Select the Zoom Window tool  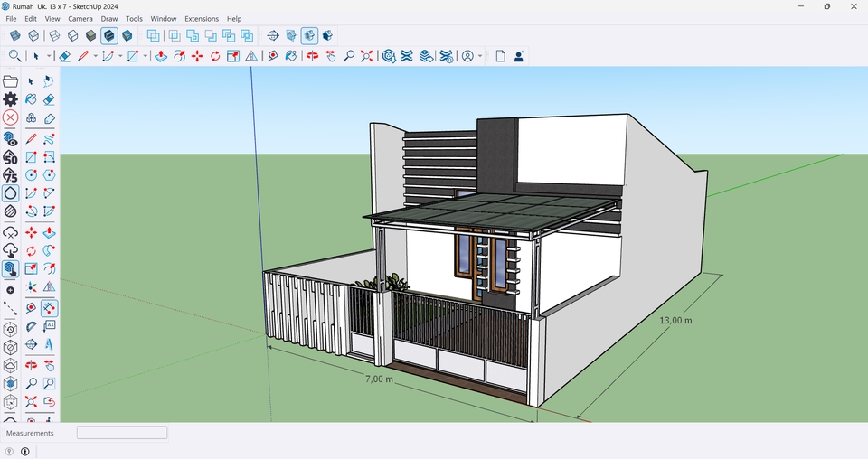click(x=49, y=383)
